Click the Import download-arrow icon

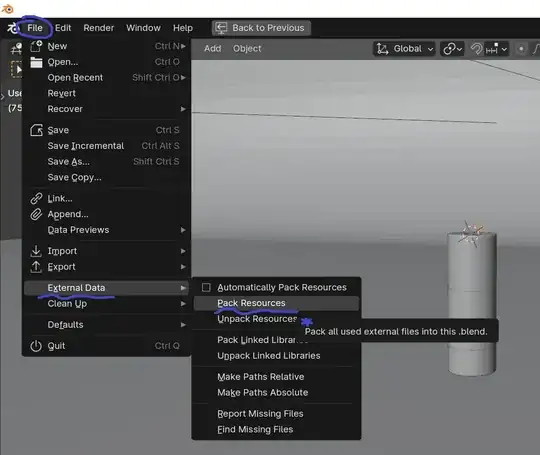[x=36, y=251]
